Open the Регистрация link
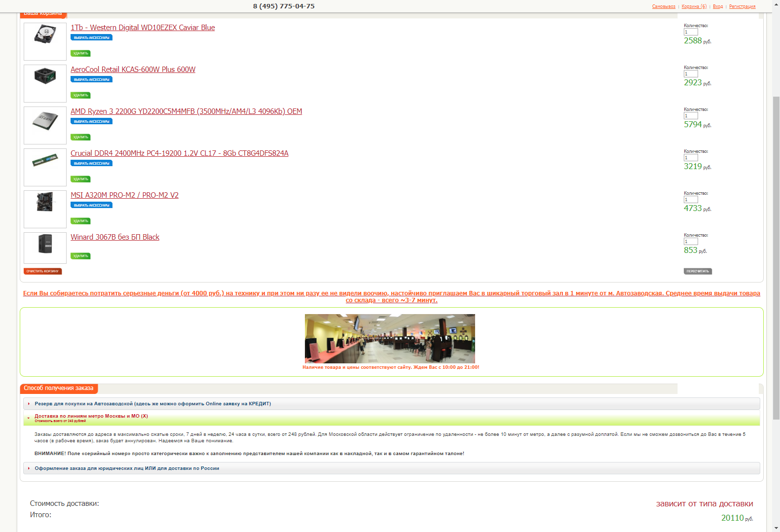 pos(742,6)
